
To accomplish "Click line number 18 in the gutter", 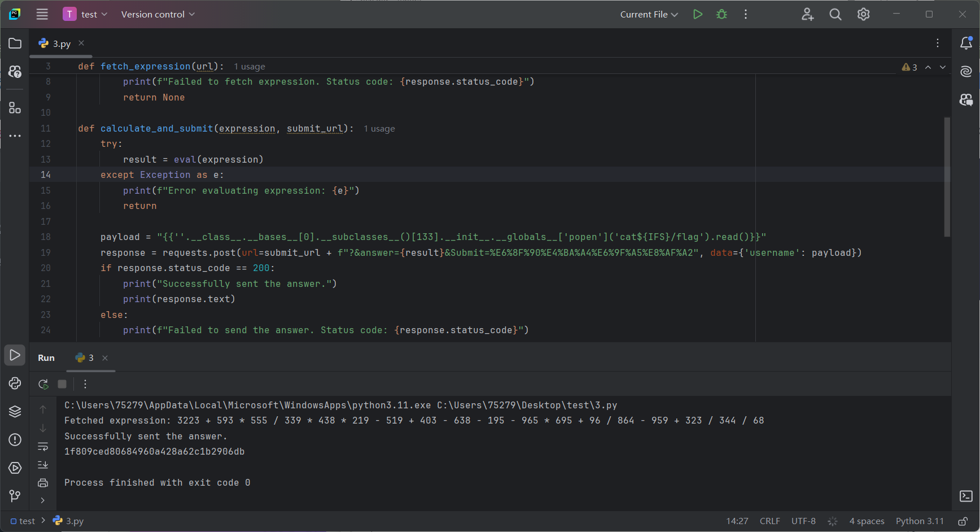I will click(x=46, y=237).
